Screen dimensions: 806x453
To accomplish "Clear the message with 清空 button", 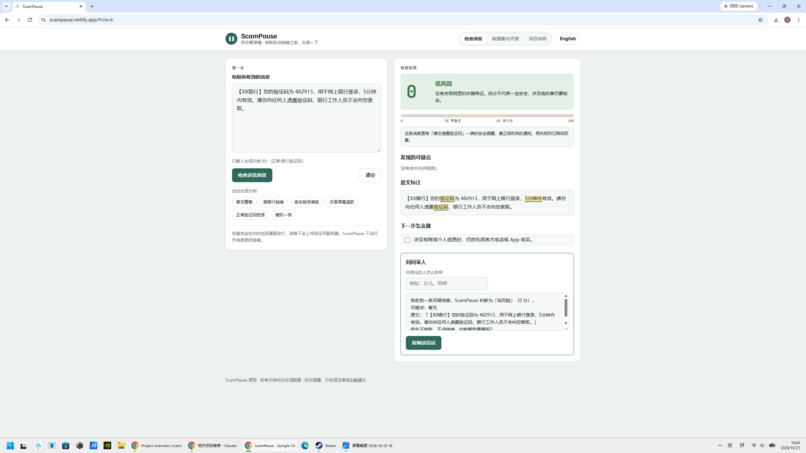I will point(370,175).
